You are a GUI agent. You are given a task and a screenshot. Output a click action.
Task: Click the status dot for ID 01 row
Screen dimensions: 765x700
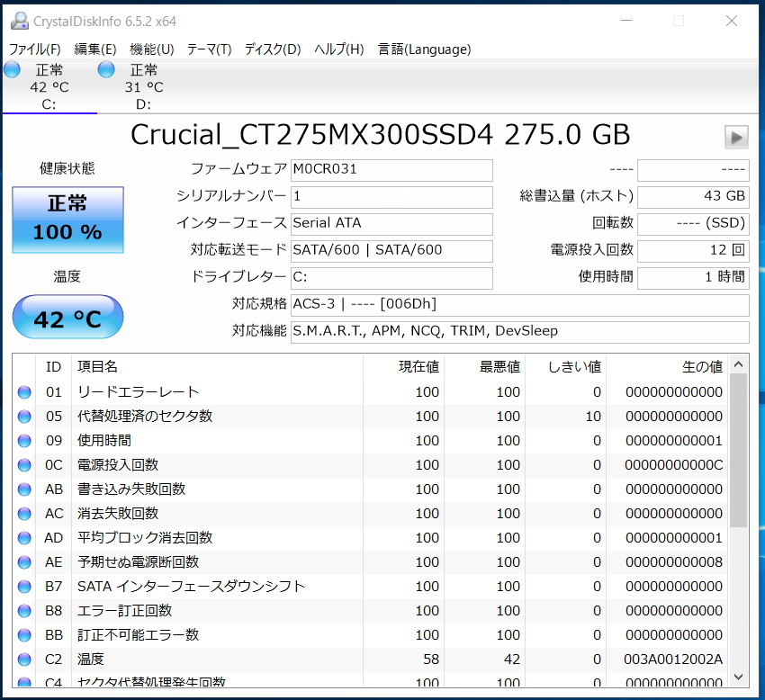click(24, 392)
